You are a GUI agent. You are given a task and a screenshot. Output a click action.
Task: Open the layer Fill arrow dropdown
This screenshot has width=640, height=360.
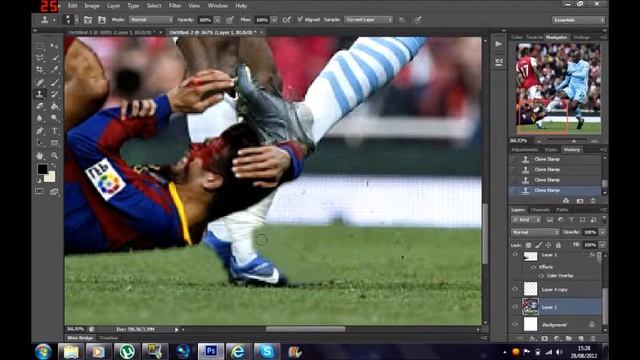[602, 245]
